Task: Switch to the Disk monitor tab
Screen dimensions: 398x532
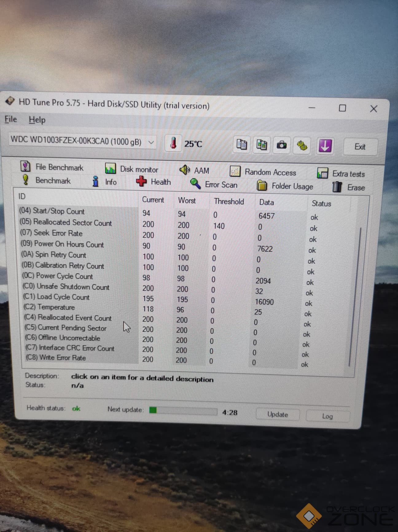Action: point(132,169)
